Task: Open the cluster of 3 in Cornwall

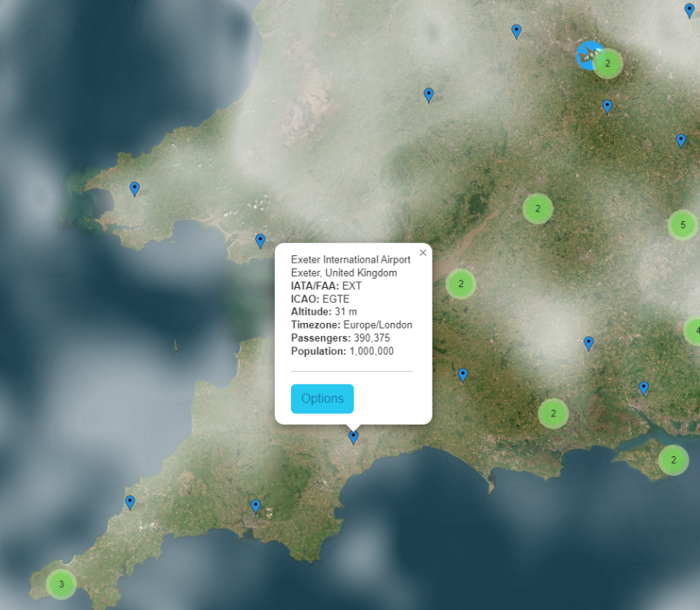Action: pyautogui.click(x=61, y=583)
